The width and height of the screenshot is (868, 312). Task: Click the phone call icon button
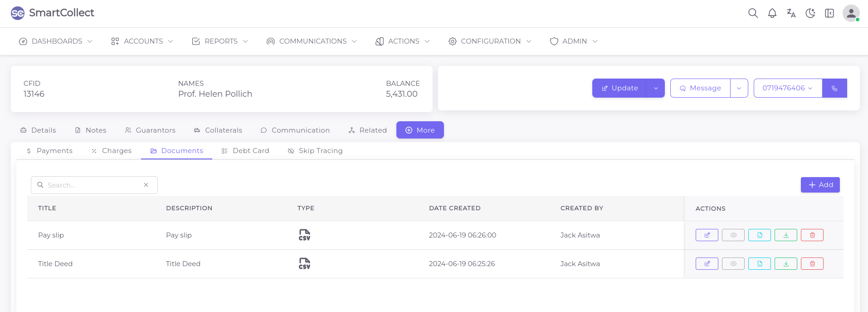click(x=834, y=88)
